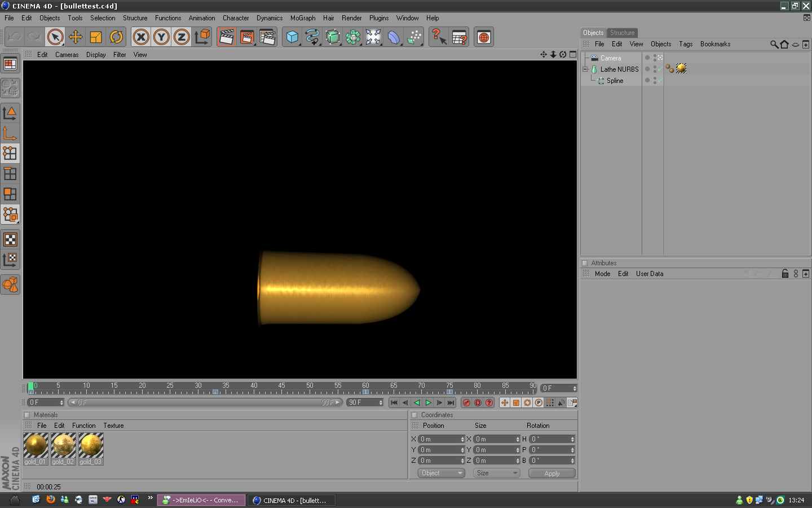Toggle Lathe NURBS enabled checkmark

[660, 69]
